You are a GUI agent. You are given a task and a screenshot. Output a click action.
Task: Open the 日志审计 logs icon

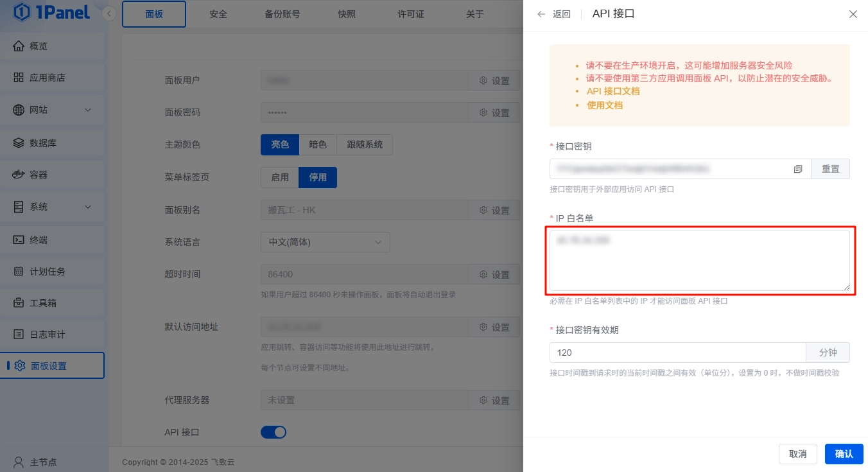point(19,334)
